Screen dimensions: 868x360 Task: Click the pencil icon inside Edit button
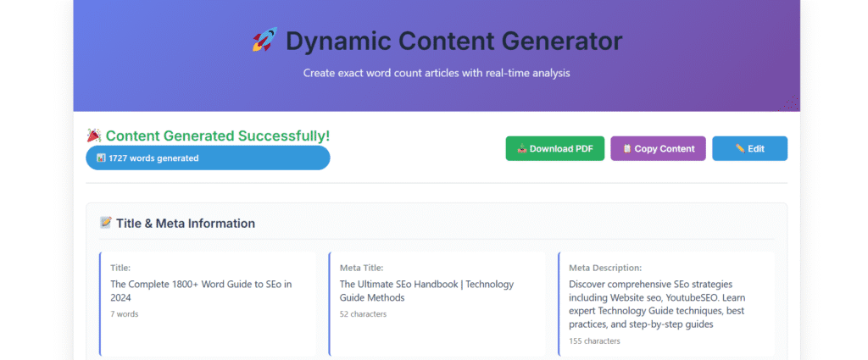click(740, 148)
